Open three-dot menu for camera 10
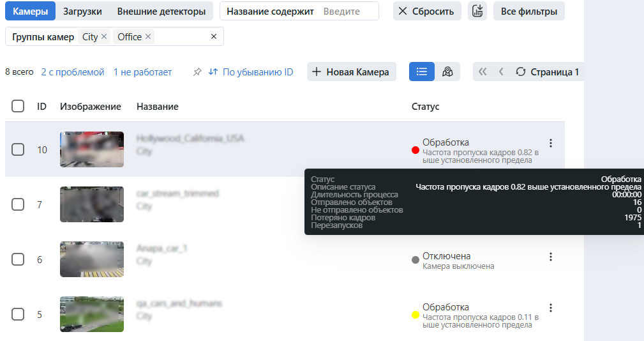Image resolution: width=644 pixels, height=341 pixels. coord(551,143)
